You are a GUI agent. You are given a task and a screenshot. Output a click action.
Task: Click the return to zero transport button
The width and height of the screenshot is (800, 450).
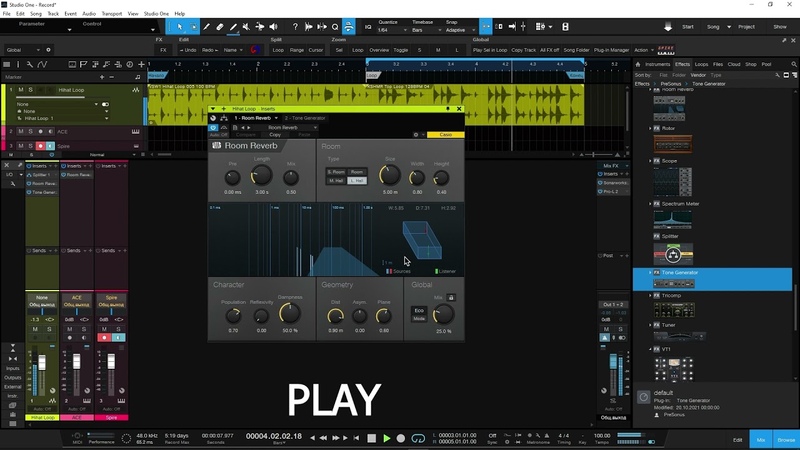tap(356, 438)
